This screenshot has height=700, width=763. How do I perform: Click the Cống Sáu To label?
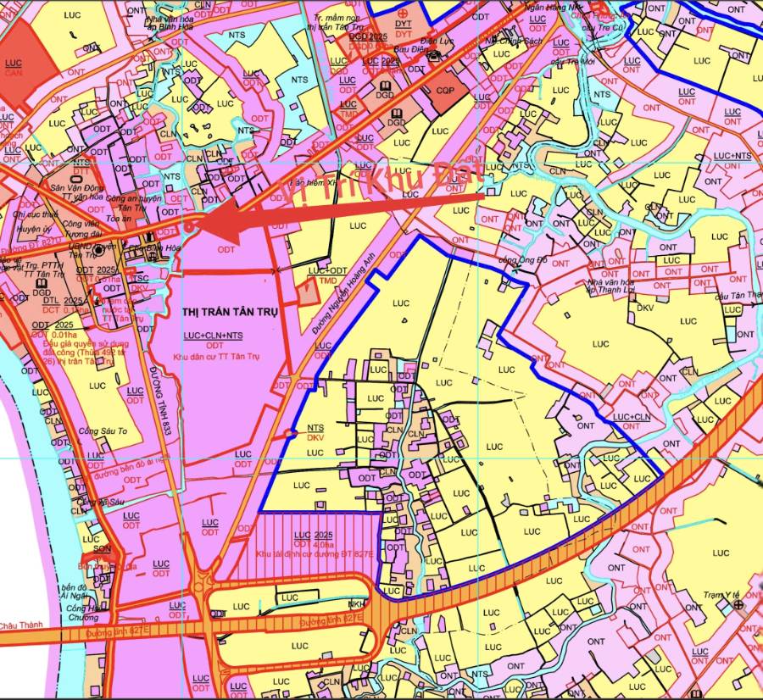coord(103,431)
